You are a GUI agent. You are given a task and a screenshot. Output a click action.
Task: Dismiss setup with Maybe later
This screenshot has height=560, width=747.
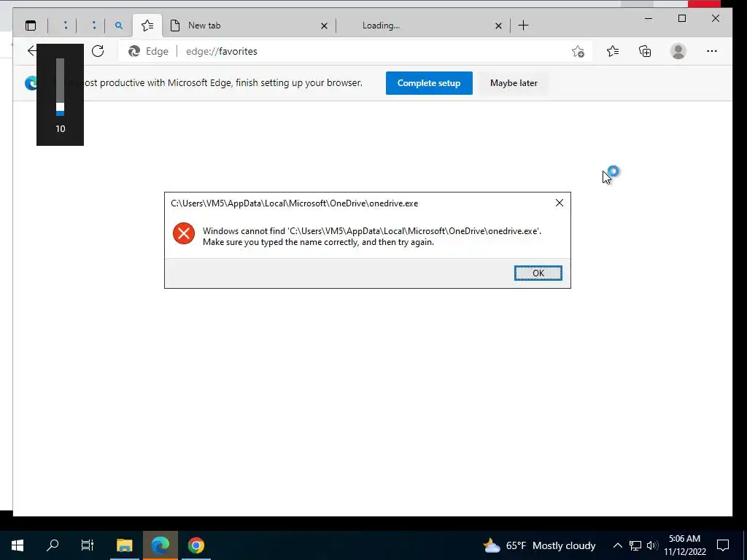pos(514,83)
